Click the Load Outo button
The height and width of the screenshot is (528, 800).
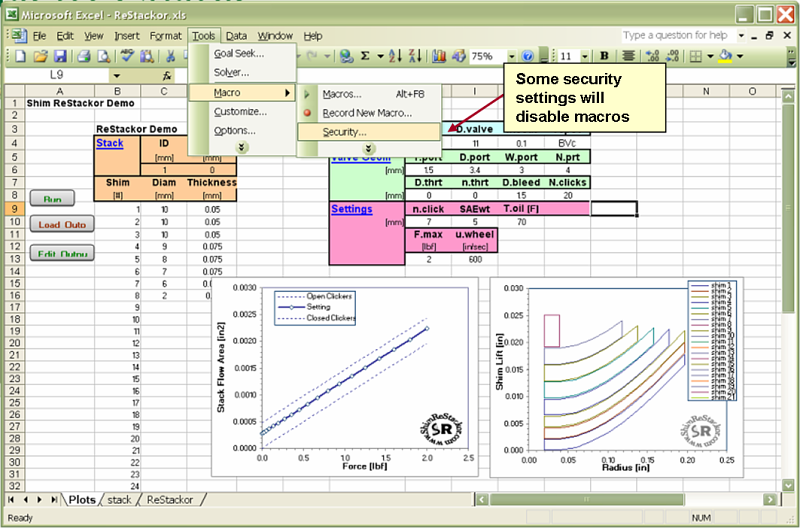pos(62,224)
